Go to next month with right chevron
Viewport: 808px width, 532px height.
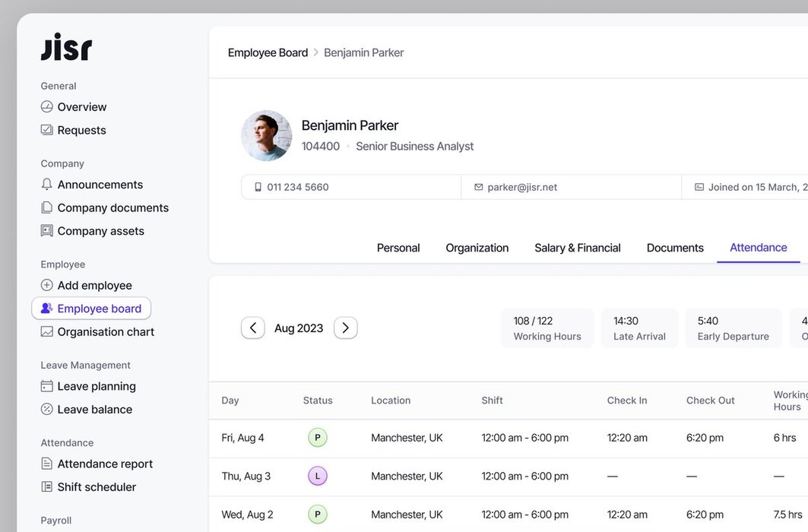pos(346,328)
